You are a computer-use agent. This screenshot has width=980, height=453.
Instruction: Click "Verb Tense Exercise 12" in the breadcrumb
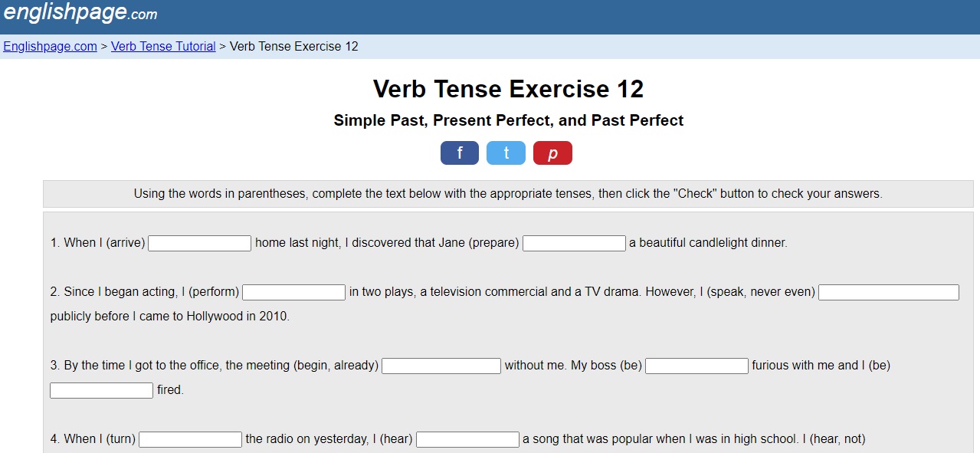point(293,46)
